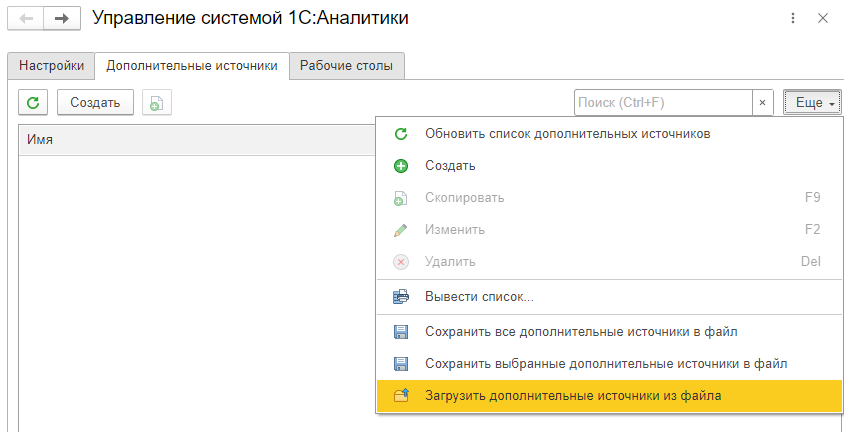The height and width of the screenshot is (432, 844).
Task: Click the green refresh icon button
Action: click(33, 102)
